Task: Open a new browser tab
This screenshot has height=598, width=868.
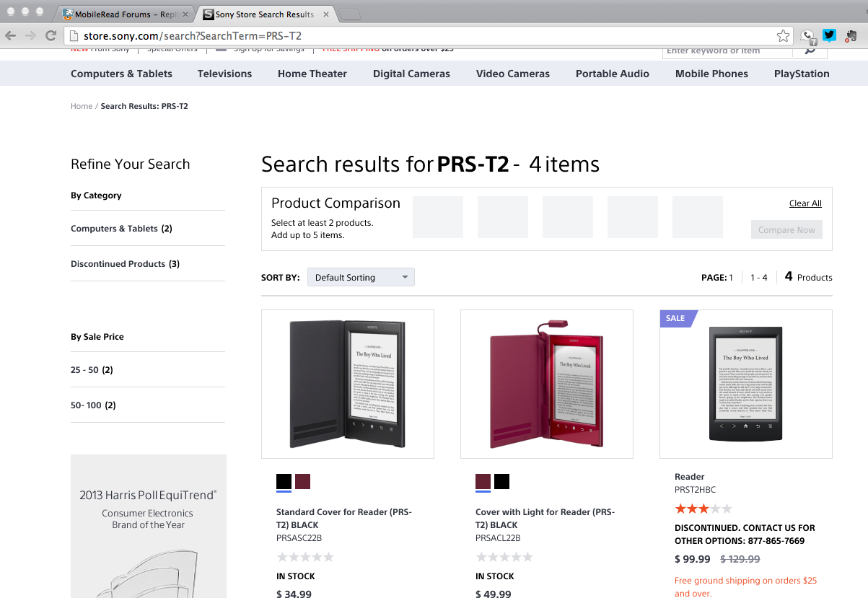Action: pyautogui.click(x=349, y=14)
